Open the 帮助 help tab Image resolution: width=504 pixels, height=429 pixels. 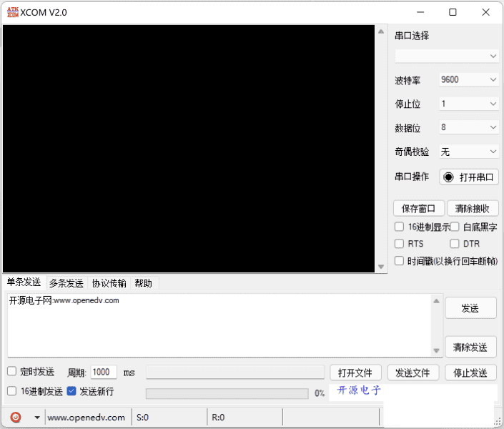point(144,283)
